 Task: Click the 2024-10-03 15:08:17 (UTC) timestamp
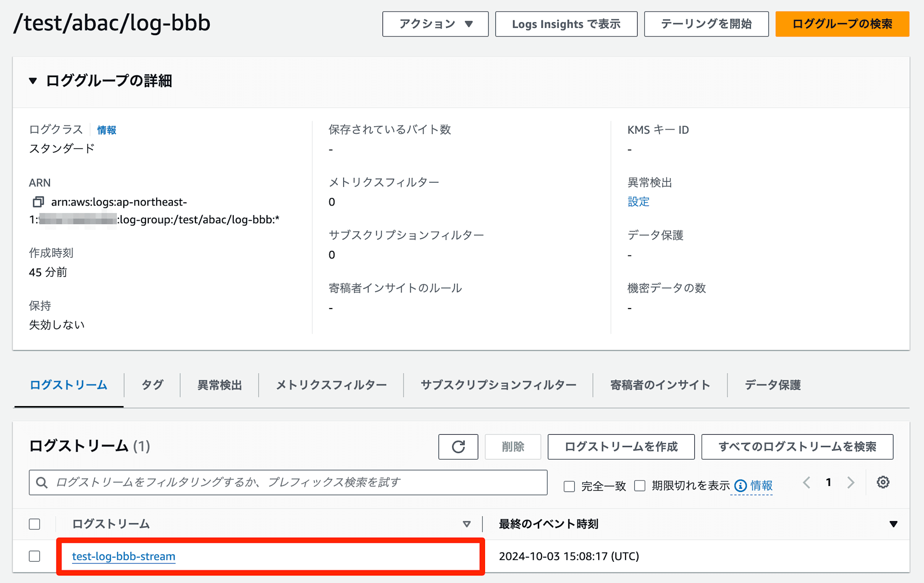569,556
